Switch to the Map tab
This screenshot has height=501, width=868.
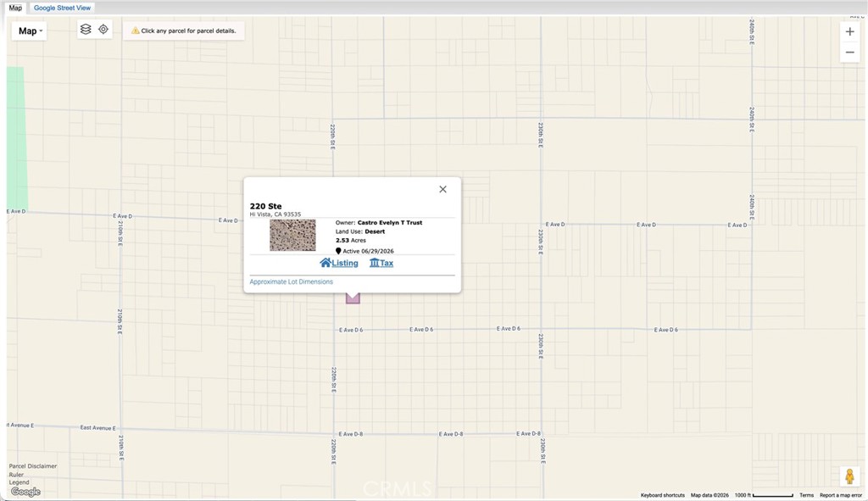point(15,8)
